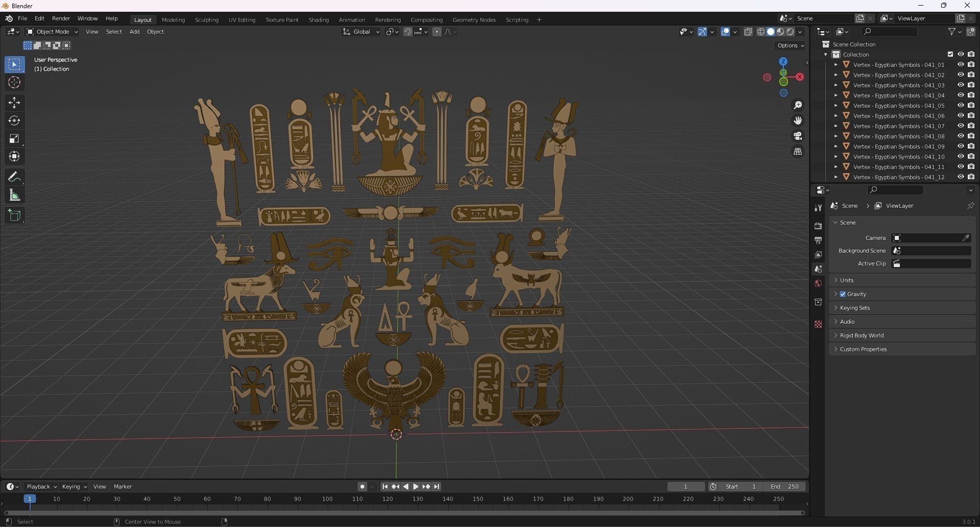
Task: Open the Render menu
Action: 61,18
